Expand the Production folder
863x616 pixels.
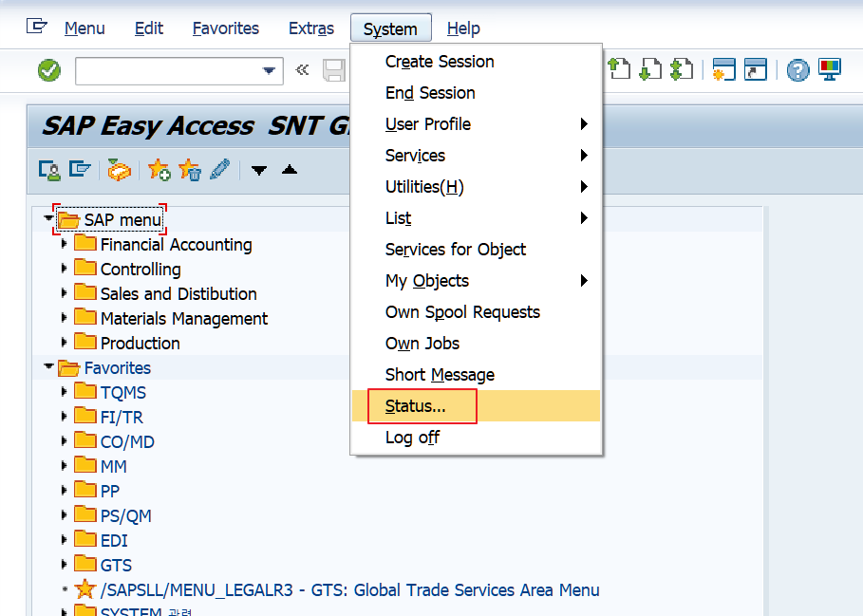click(x=64, y=343)
